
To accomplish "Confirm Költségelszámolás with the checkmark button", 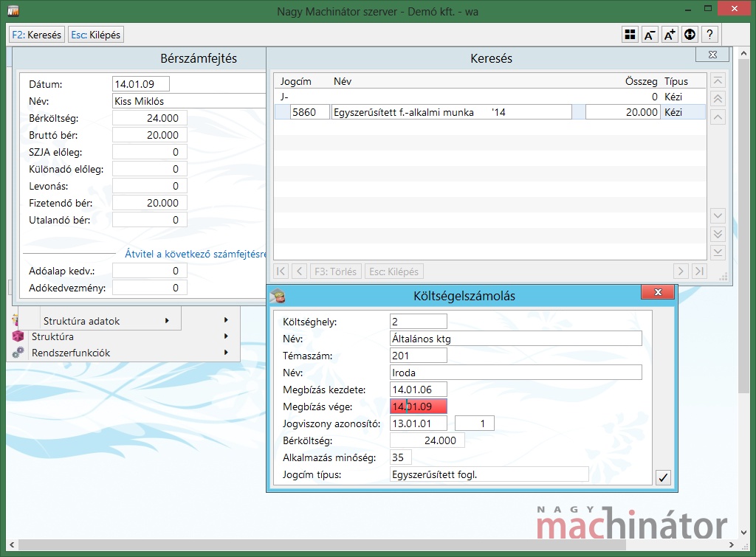I will coord(663,477).
